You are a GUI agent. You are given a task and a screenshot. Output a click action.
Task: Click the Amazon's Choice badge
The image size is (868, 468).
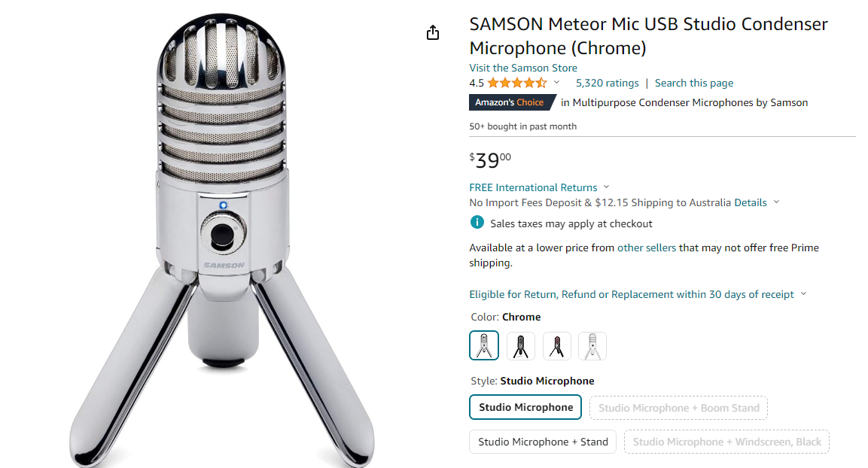pos(510,102)
